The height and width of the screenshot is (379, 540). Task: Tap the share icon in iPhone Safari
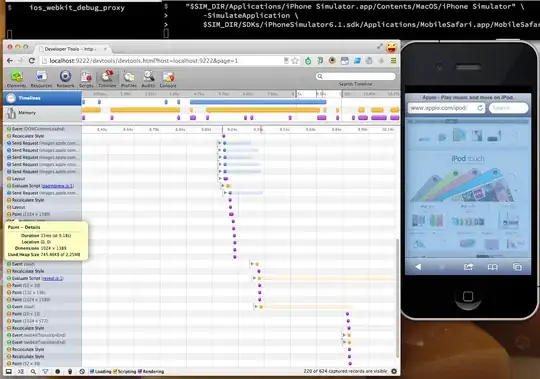click(x=468, y=267)
